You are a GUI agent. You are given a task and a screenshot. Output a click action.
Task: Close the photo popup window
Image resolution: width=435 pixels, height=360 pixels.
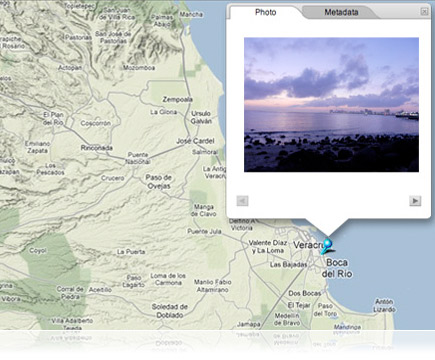pyautogui.click(x=424, y=12)
